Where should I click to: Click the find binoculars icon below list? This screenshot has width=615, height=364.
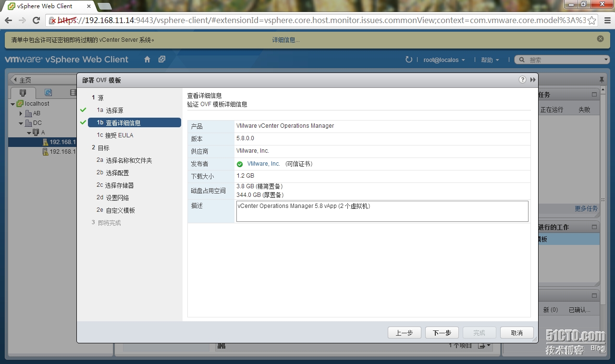click(221, 345)
